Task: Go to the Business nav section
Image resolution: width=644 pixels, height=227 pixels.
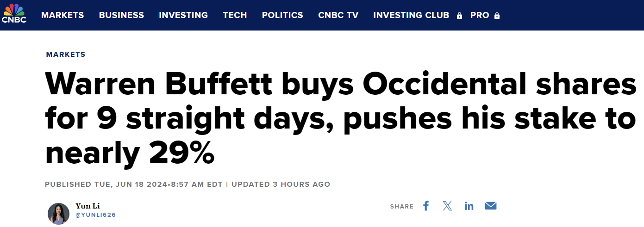Action: (x=121, y=15)
